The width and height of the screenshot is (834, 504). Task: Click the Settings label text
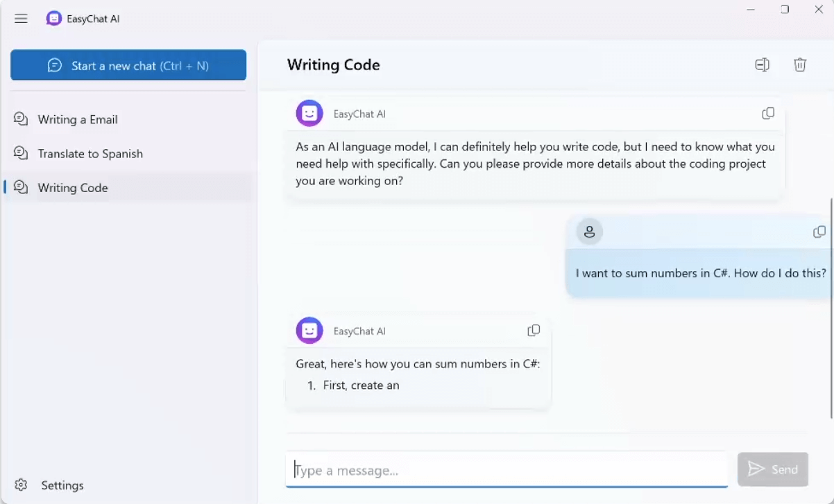click(62, 485)
